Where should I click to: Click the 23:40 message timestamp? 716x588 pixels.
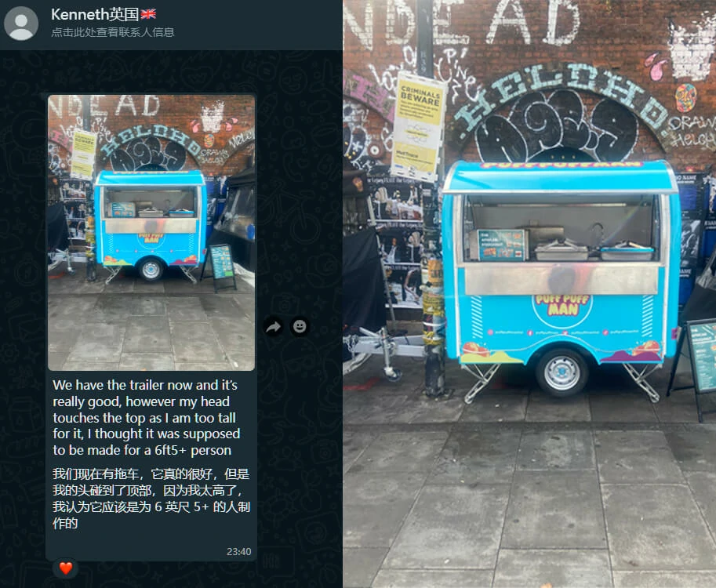239,551
